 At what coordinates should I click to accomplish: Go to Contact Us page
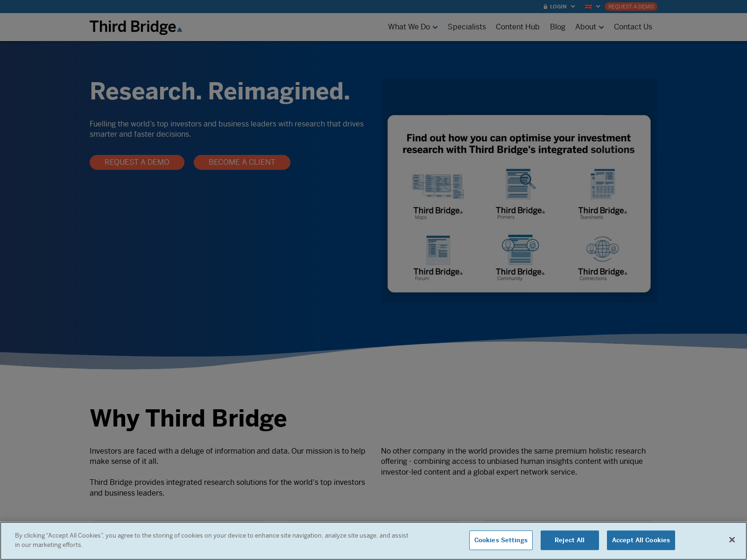click(x=633, y=27)
